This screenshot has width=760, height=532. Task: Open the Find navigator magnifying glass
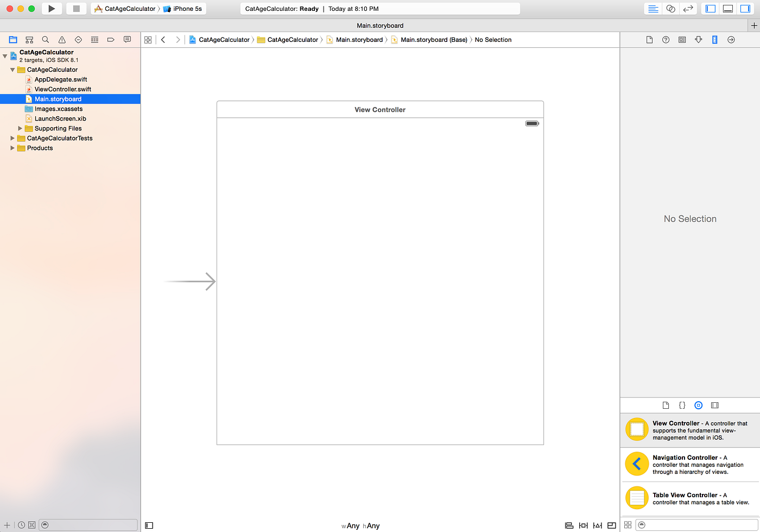pyautogui.click(x=46, y=40)
